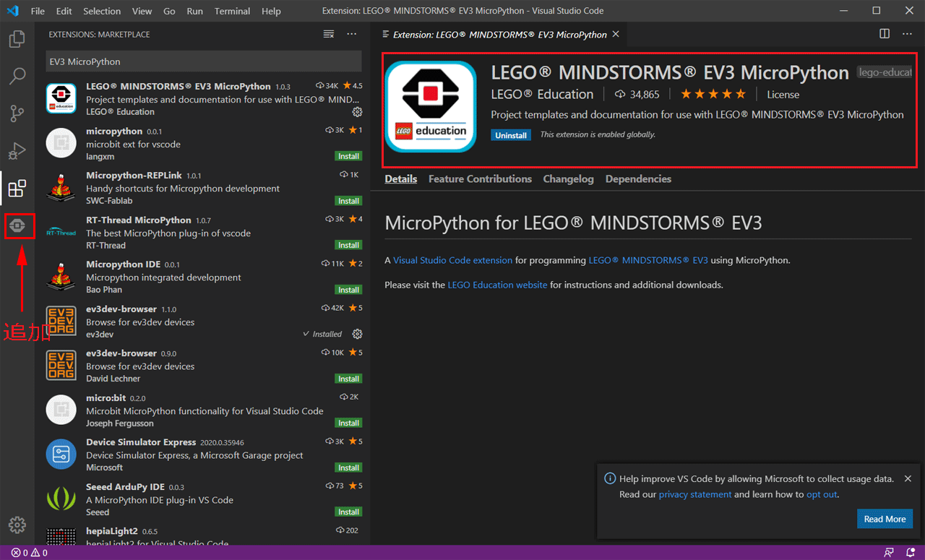Open the EV3 MicroPython activity bar icon

[x=18, y=226]
